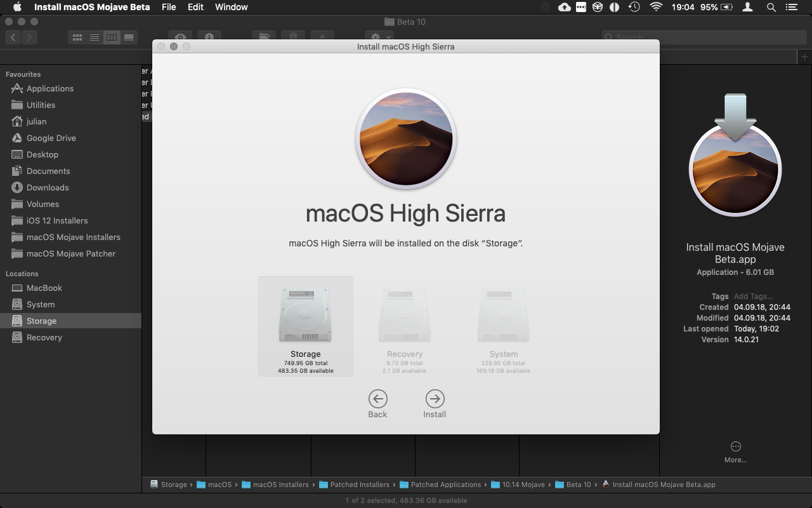Open the Finder action gear dropdown
This screenshot has width=812, height=508.
(x=379, y=37)
